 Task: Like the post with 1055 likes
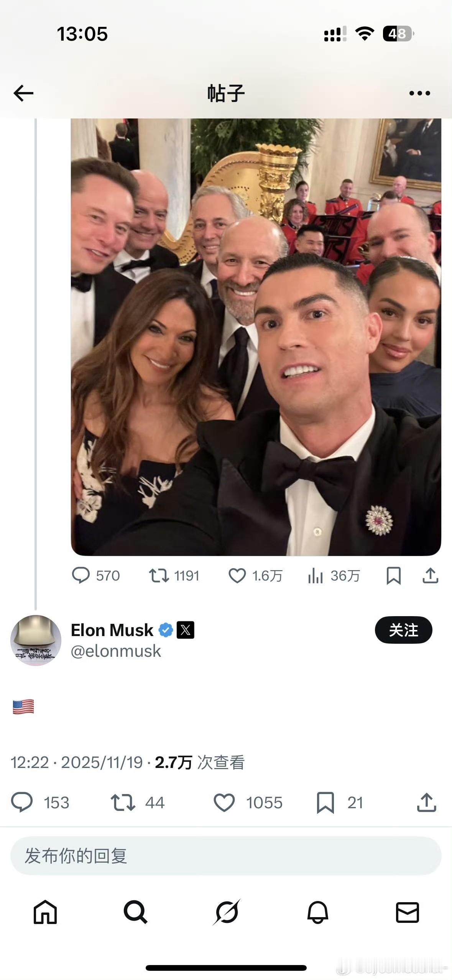click(224, 802)
